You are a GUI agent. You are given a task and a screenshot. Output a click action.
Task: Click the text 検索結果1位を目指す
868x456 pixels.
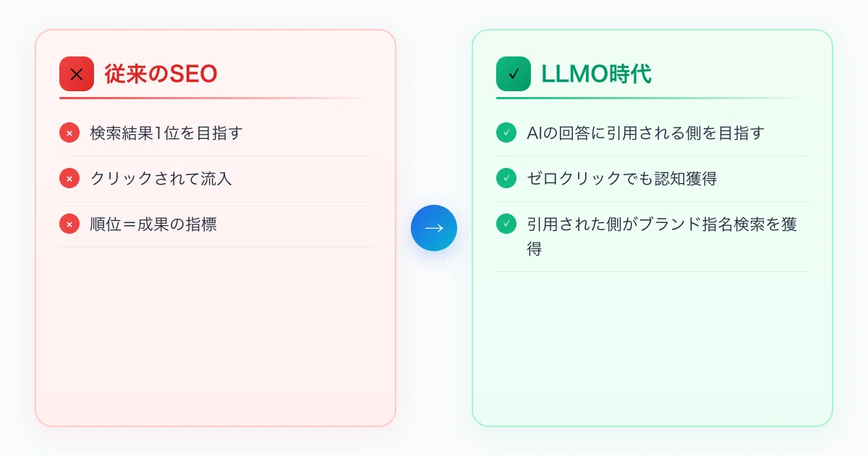166,133
